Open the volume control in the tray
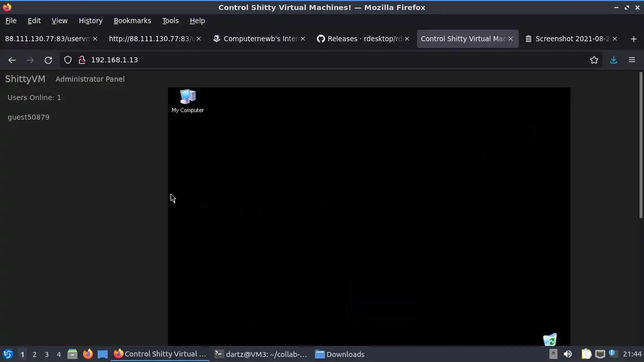 click(568, 354)
